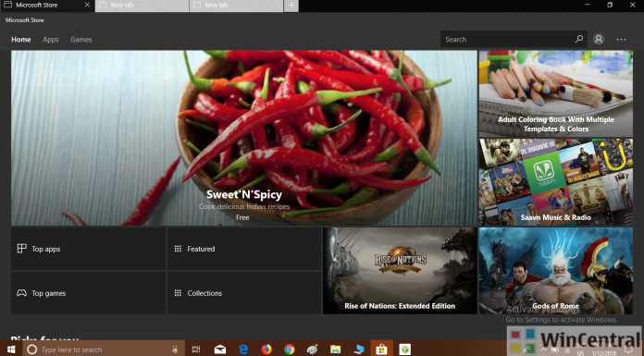Open Microsoft Edge from the taskbar
The image size is (644, 356).
[x=243, y=349]
